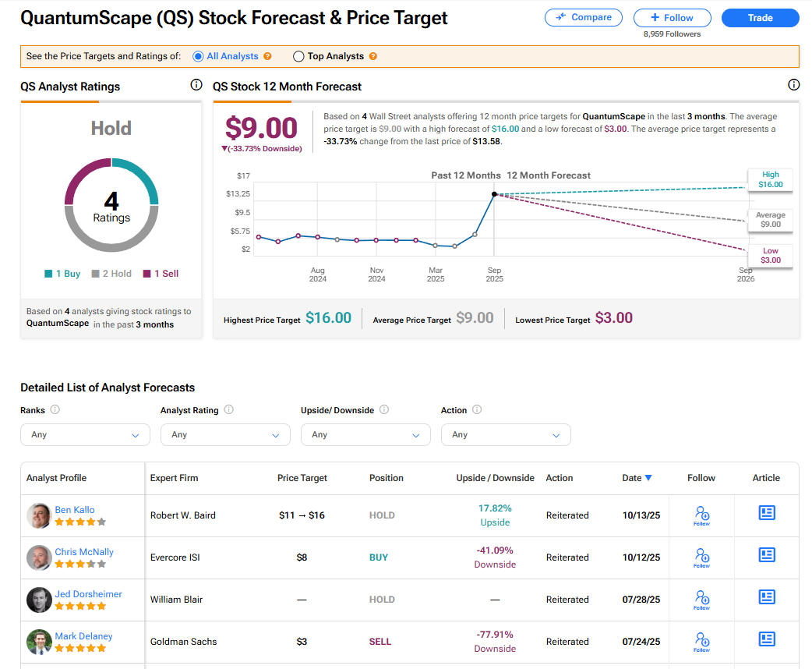Open Mark Delaney analyst profile
This screenshot has height=669, width=812.
tap(83, 635)
